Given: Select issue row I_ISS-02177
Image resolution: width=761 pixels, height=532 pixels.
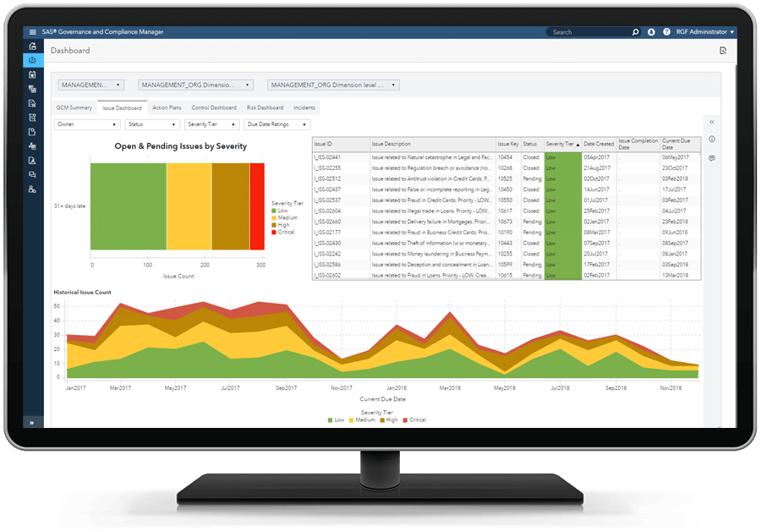Looking at the screenshot, I should (506, 233).
